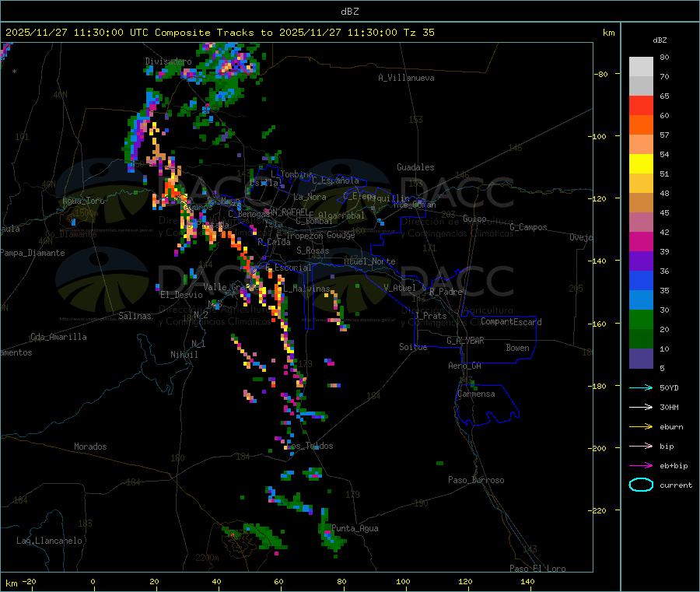Click the G_ALVEAR map label
700x592 pixels.
465,341
